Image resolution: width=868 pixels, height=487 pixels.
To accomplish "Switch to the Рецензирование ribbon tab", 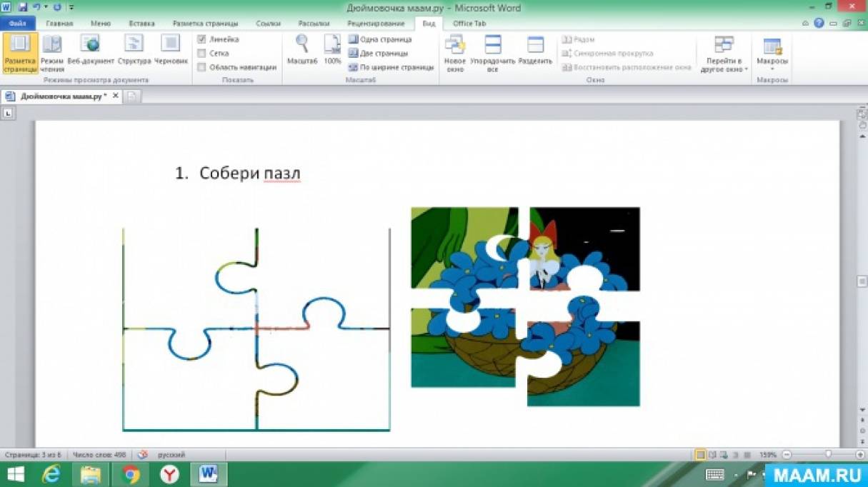I will (x=376, y=23).
